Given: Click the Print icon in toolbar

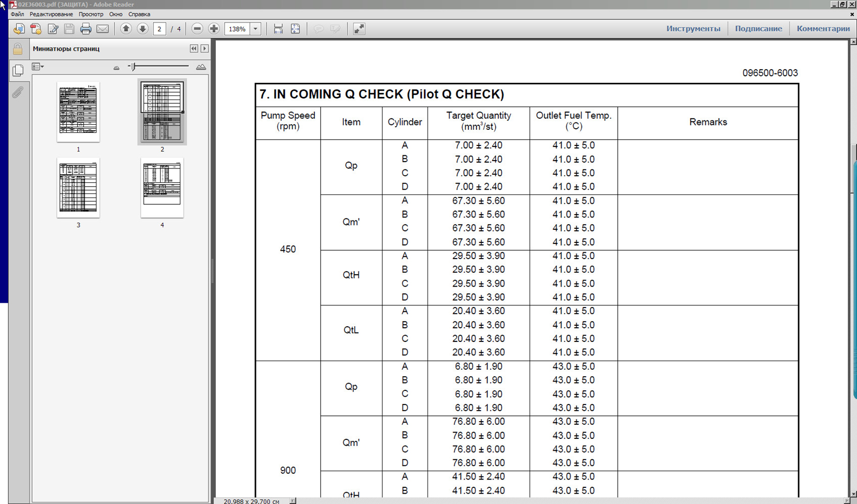Looking at the screenshot, I should pos(86,29).
